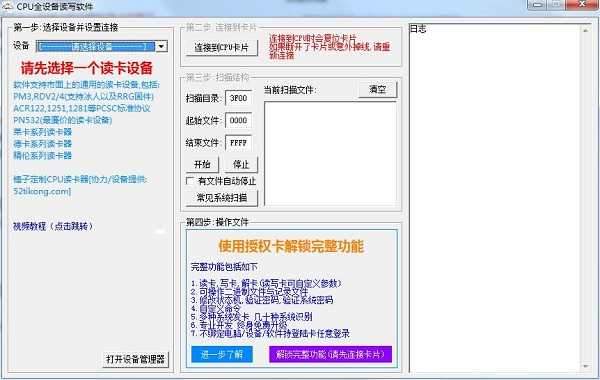The image size is (600, 380).
Task: Click the 常见系统扫描 button
Action: coord(222,198)
